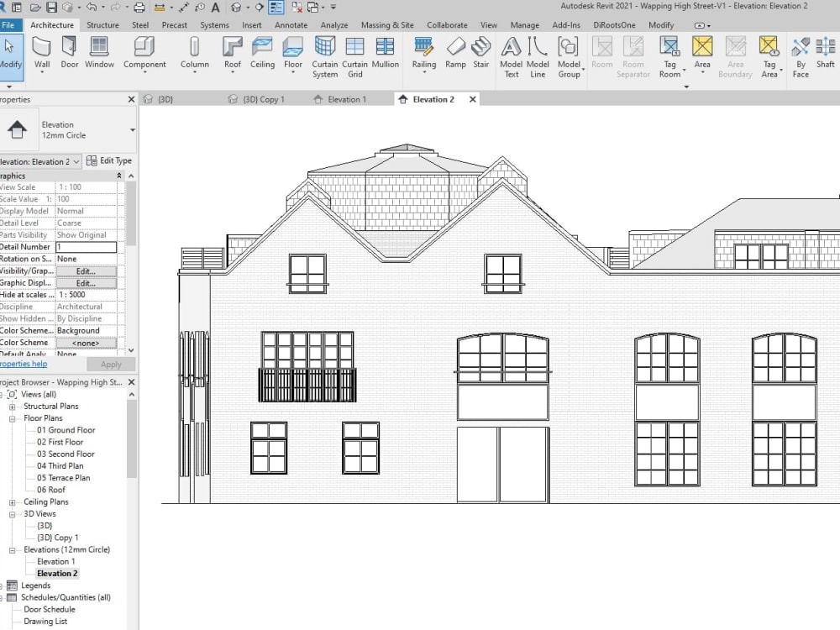Select the Stair tool
The height and width of the screenshot is (630, 840).
481,54
